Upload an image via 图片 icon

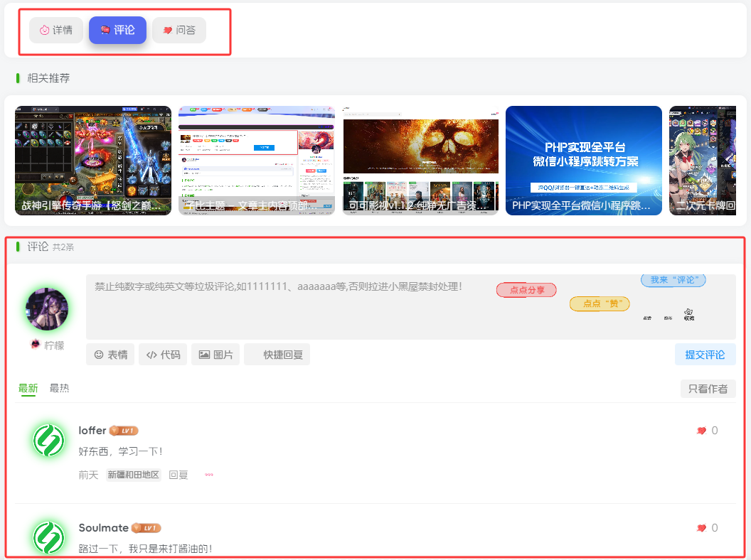tap(215, 354)
